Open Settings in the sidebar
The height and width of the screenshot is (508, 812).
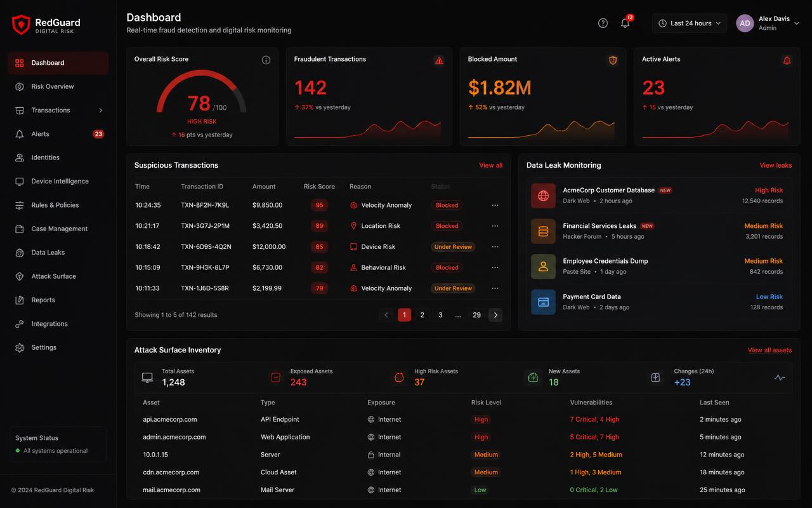(58, 347)
